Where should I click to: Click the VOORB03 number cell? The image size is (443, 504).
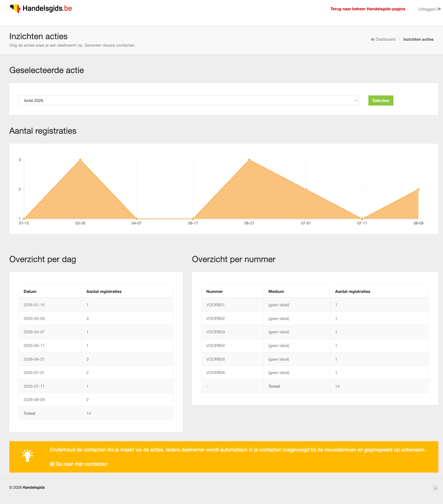[233, 332]
